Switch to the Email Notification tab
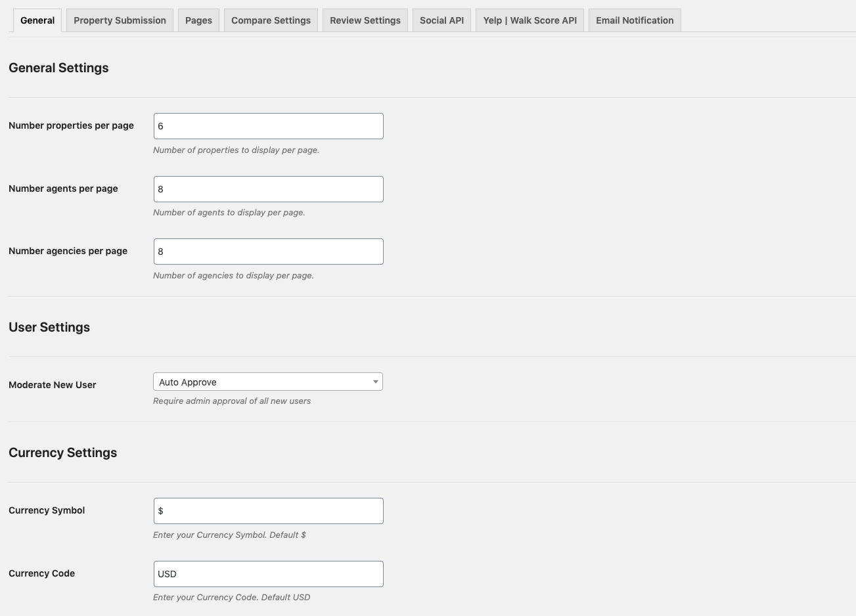 (635, 20)
